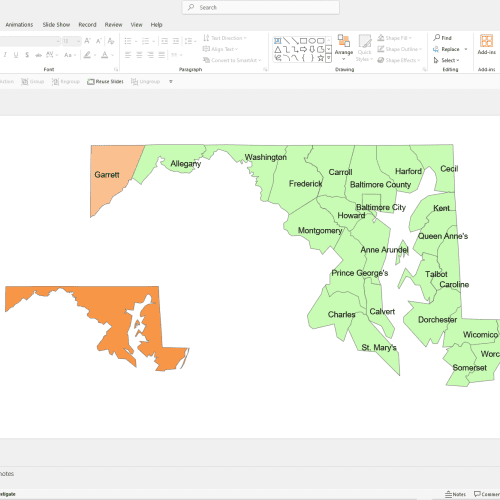Select the Right Brace shape

(x=312, y=58)
